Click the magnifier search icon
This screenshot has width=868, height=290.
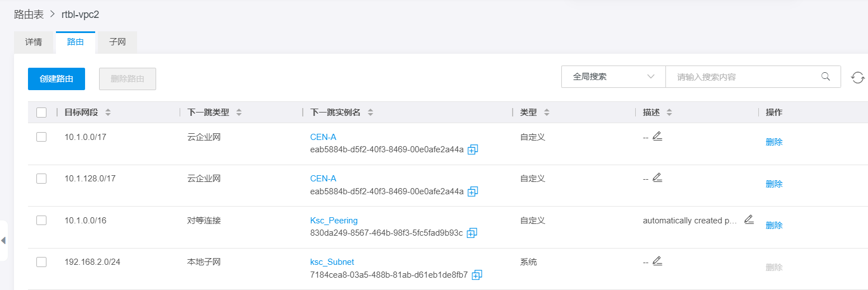(825, 77)
